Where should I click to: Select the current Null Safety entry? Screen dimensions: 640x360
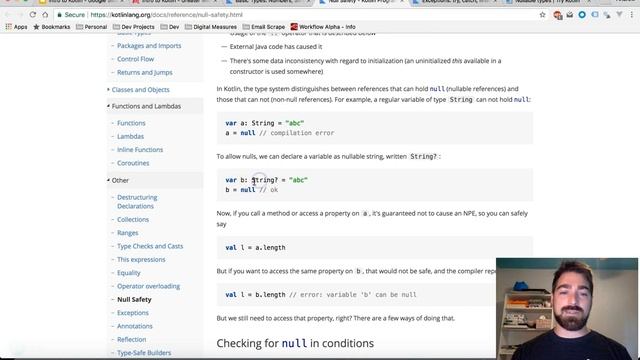pyautogui.click(x=134, y=300)
